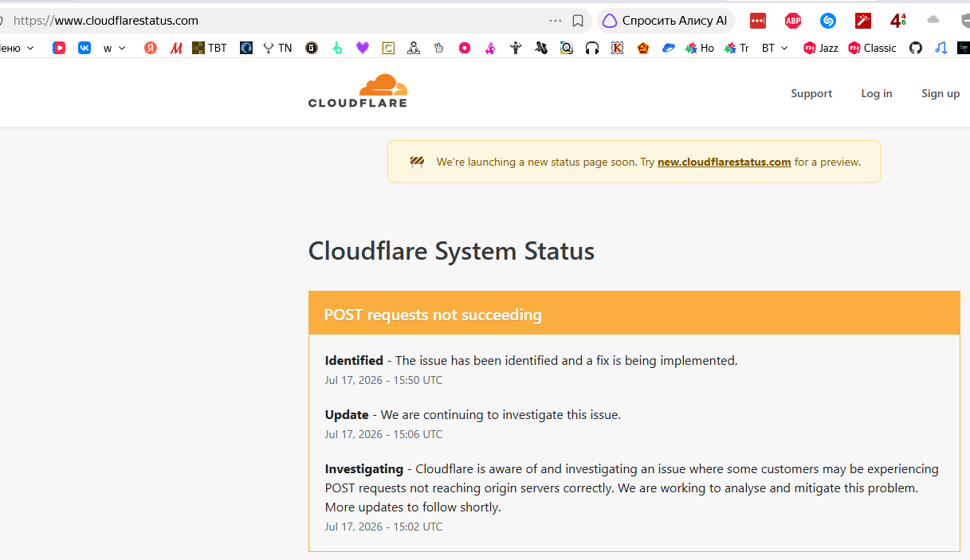The height and width of the screenshot is (560, 970).
Task: Open the purple heart bookmark
Action: pyautogui.click(x=363, y=48)
